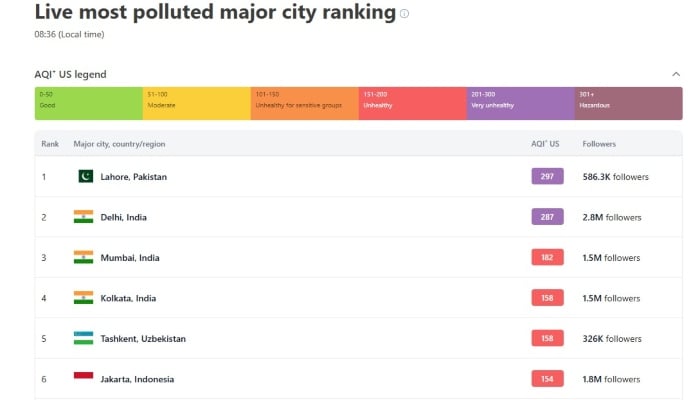Screen dimensions: 700x400
Task: Open the Tashkent, Uzbekistan city link
Action: pos(143,338)
